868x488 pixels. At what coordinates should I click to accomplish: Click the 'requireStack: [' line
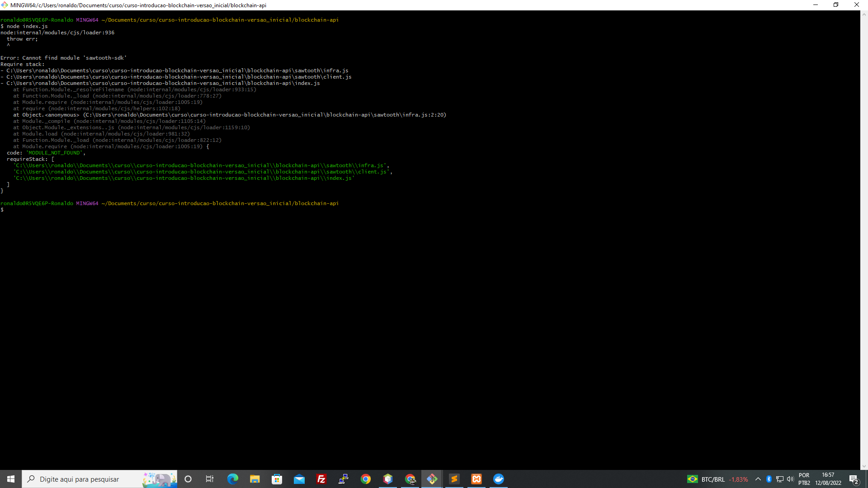click(30, 159)
